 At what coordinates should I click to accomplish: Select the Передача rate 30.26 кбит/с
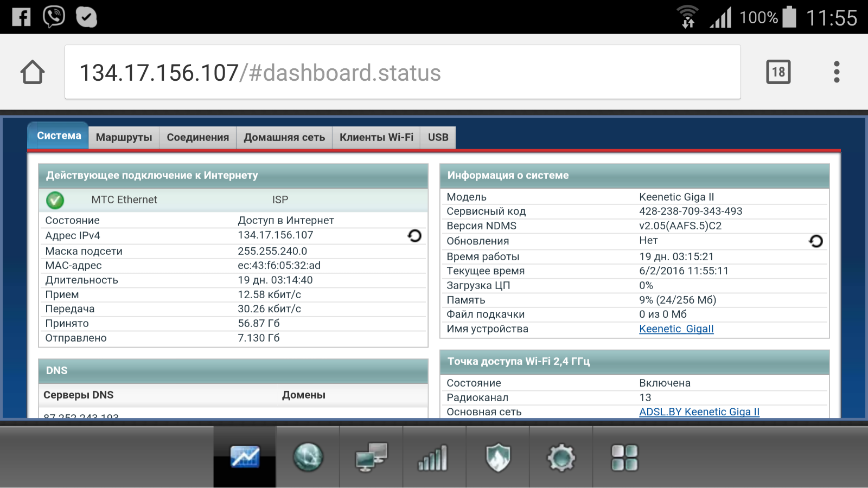click(x=270, y=309)
